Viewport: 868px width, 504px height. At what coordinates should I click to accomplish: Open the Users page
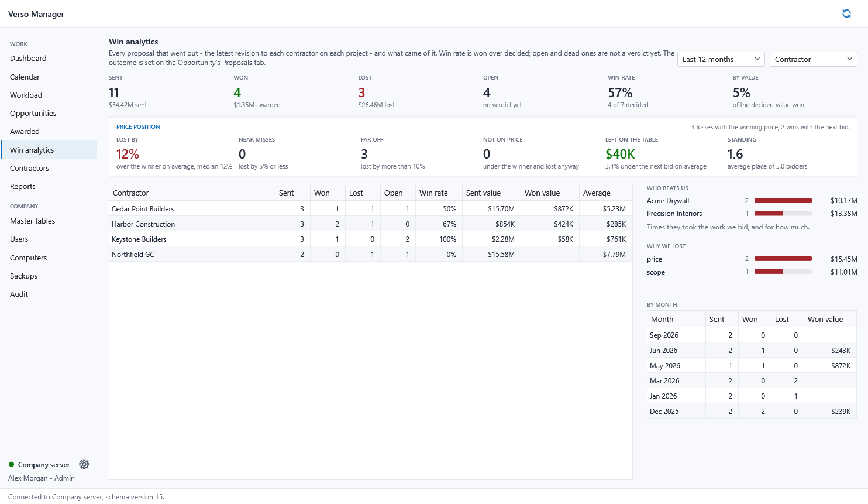pos(49,239)
